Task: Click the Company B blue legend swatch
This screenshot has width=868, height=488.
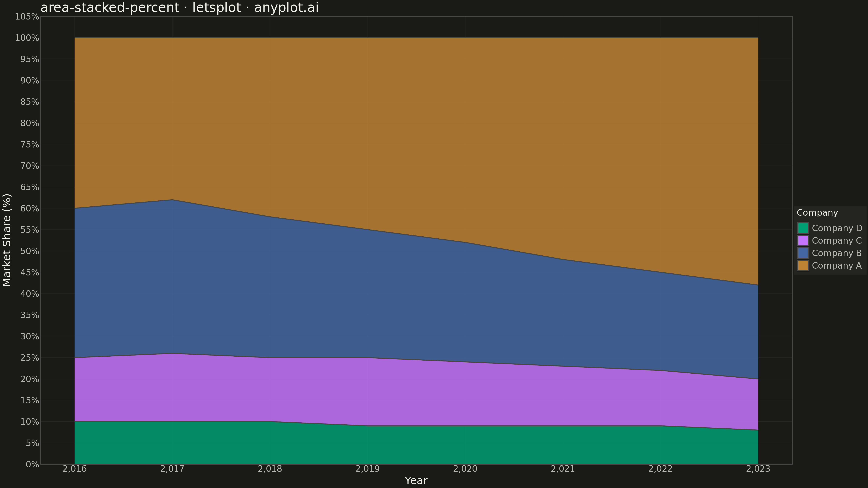Action: pyautogui.click(x=803, y=253)
